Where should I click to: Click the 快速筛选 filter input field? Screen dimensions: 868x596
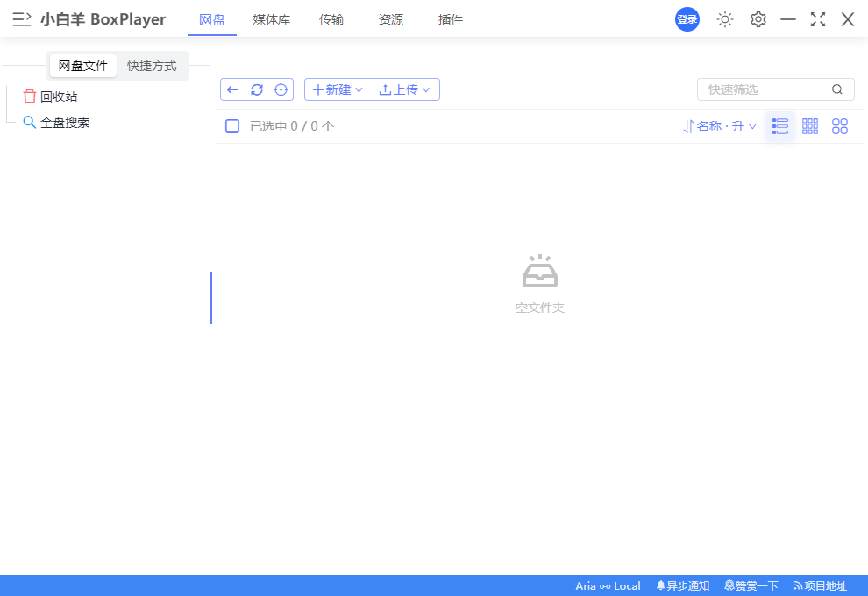[767, 89]
